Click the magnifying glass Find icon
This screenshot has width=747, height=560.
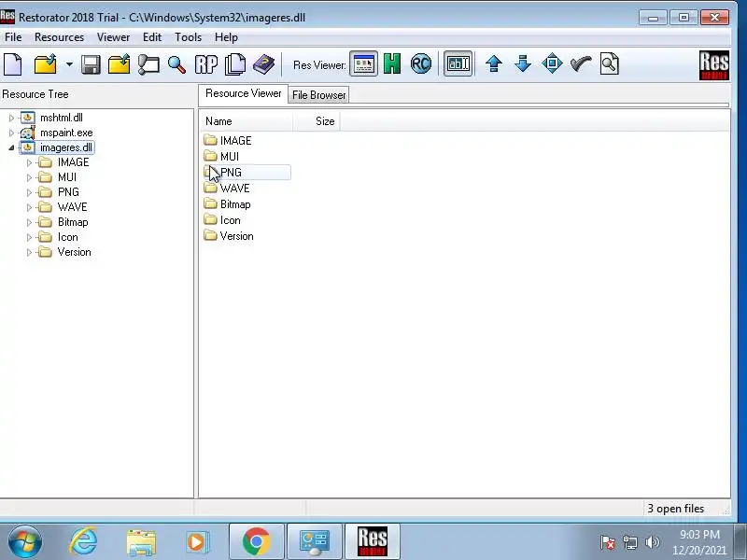(176, 64)
